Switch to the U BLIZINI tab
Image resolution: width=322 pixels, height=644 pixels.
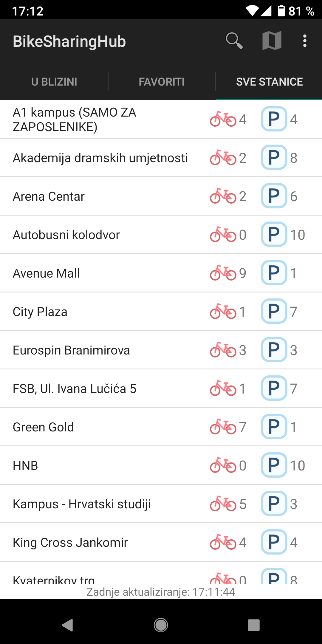[x=54, y=82]
